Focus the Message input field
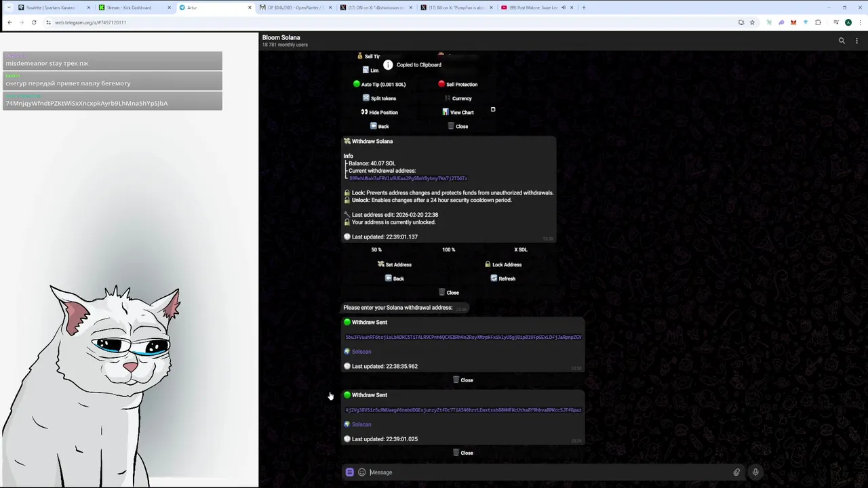The image size is (868, 488). [x=549, y=472]
